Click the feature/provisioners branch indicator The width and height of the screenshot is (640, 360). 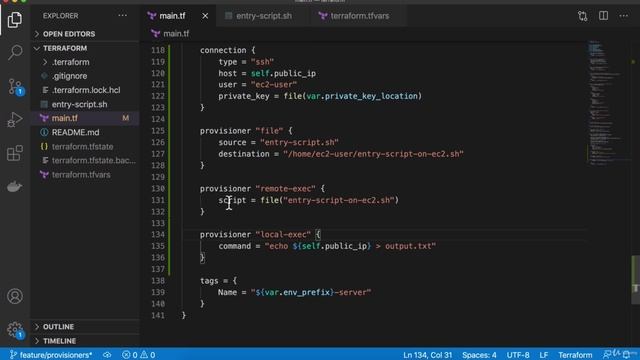[x=51, y=355]
